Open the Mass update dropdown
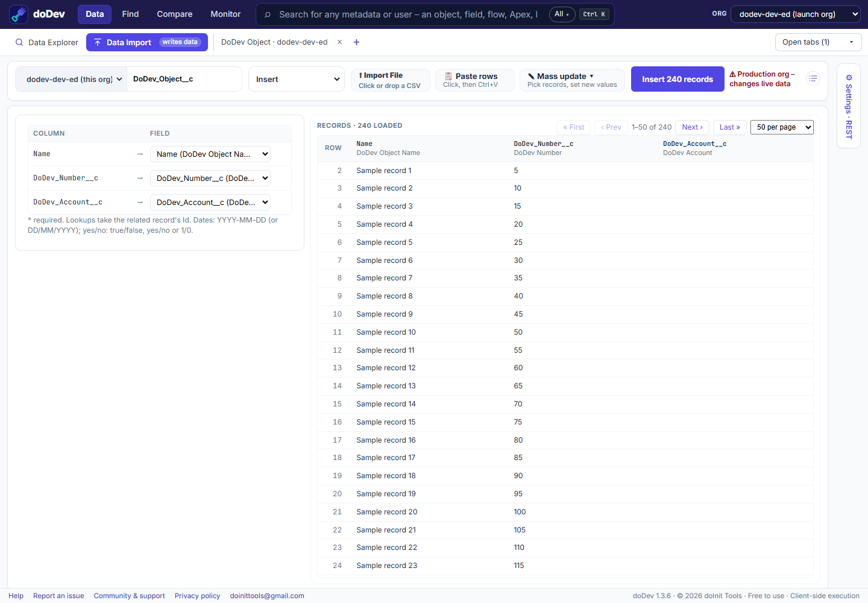868x603 pixels. [572, 80]
